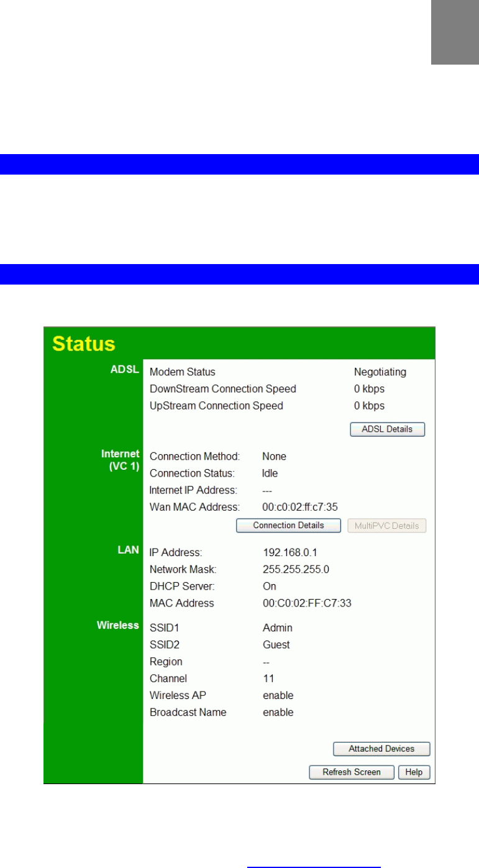Click the Connection Method label
The width and height of the screenshot is (479, 868).
pos(195,456)
